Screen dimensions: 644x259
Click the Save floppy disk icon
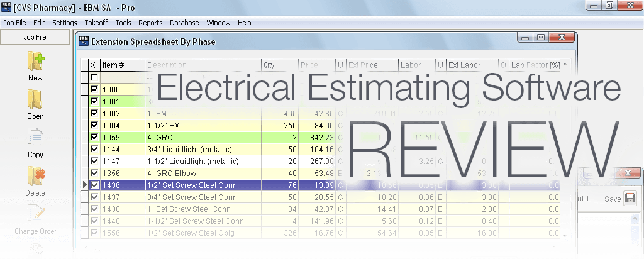coord(630,199)
